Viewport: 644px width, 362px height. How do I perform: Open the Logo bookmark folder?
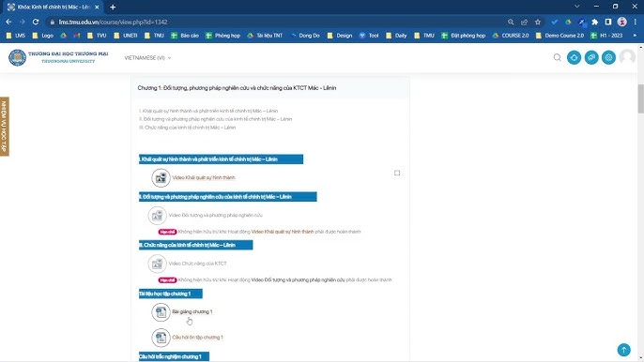[43, 36]
